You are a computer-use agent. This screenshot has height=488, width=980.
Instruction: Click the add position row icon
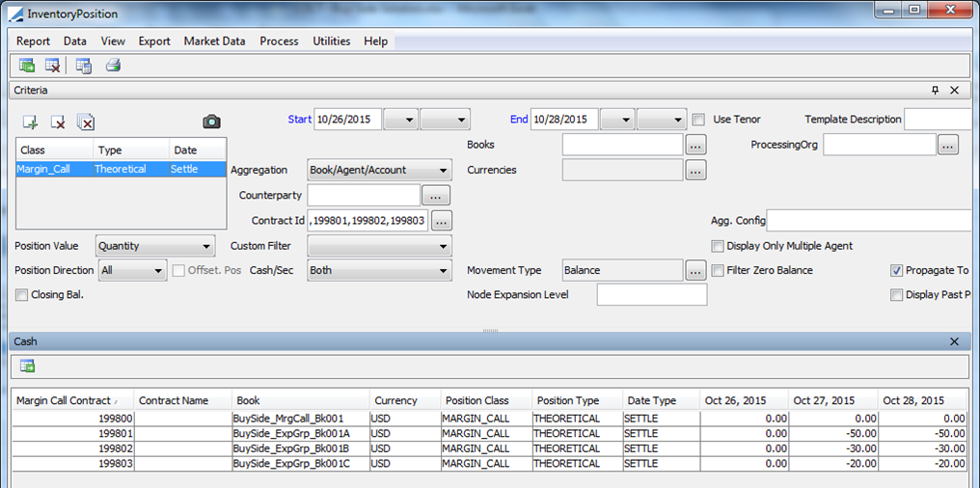coord(30,122)
